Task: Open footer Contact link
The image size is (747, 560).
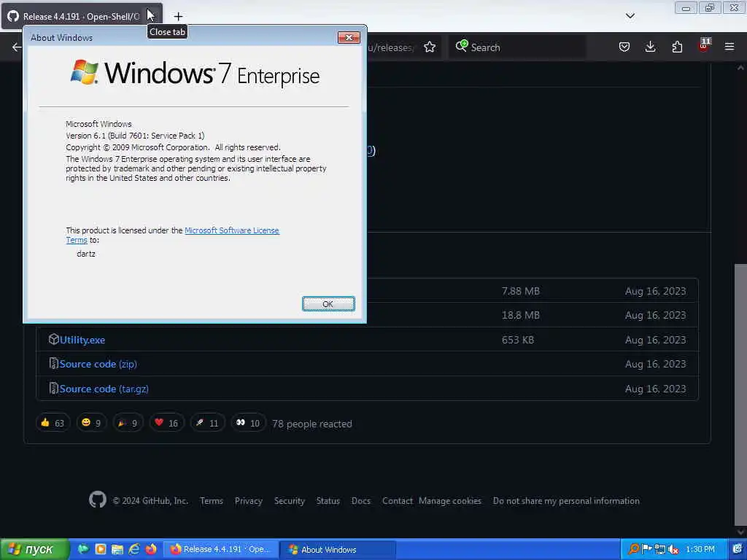Action: click(x=398, y=501)
